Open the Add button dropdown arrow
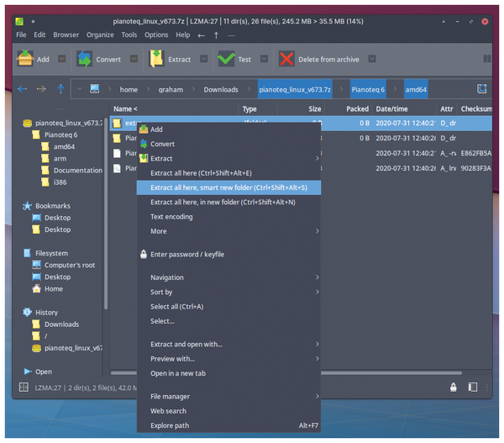The image size is (504, 443). click(61, 59)
